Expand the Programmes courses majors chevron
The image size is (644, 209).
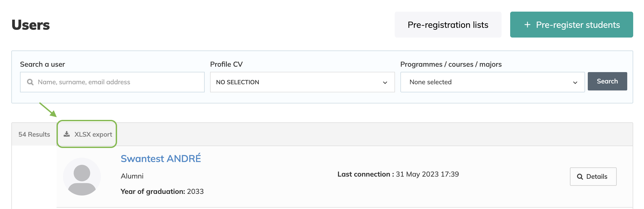pos(575,83)
